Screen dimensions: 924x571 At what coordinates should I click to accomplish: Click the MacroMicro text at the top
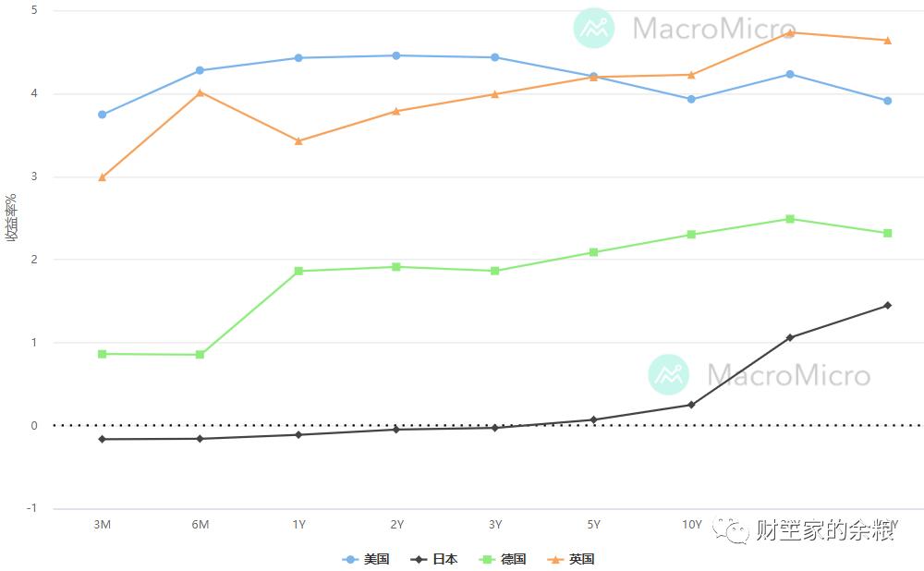[x=713, y=28]
